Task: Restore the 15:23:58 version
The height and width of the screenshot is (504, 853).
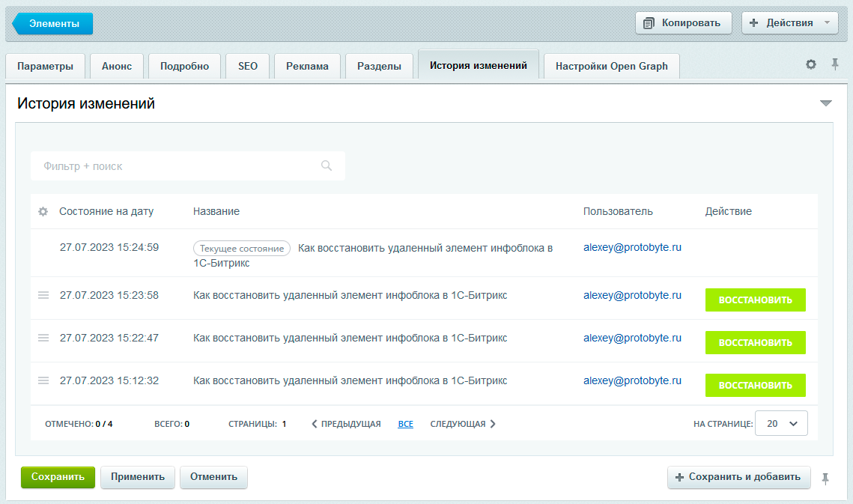Action: 755,300
